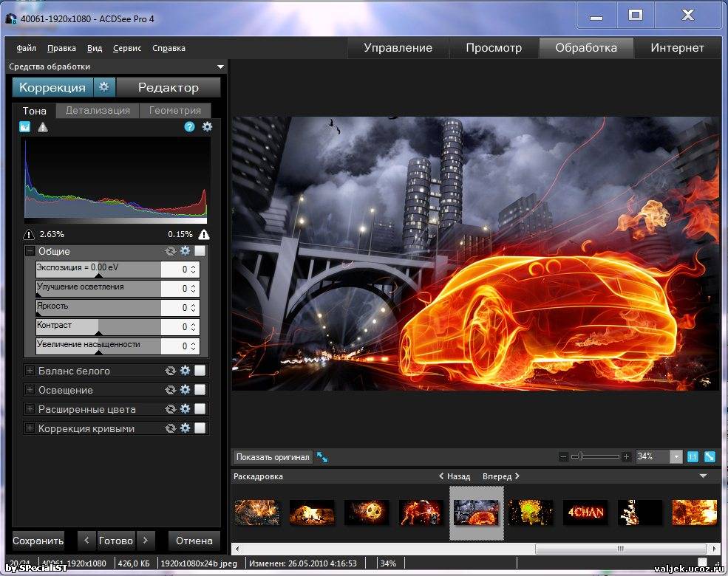Click the 1:1 actual size icon
This screenshot has width=728, height=576.
(693, 457)
